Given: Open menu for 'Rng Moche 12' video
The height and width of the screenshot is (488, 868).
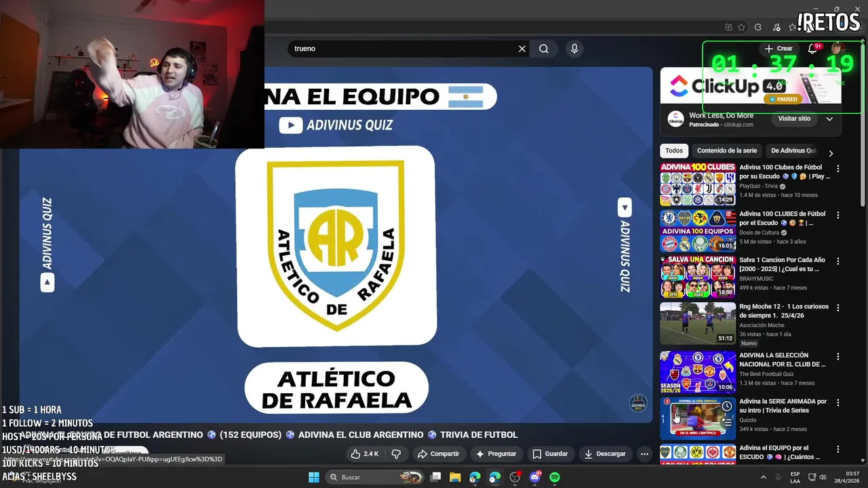Looking at the screenshot, I should coord(838,308).
